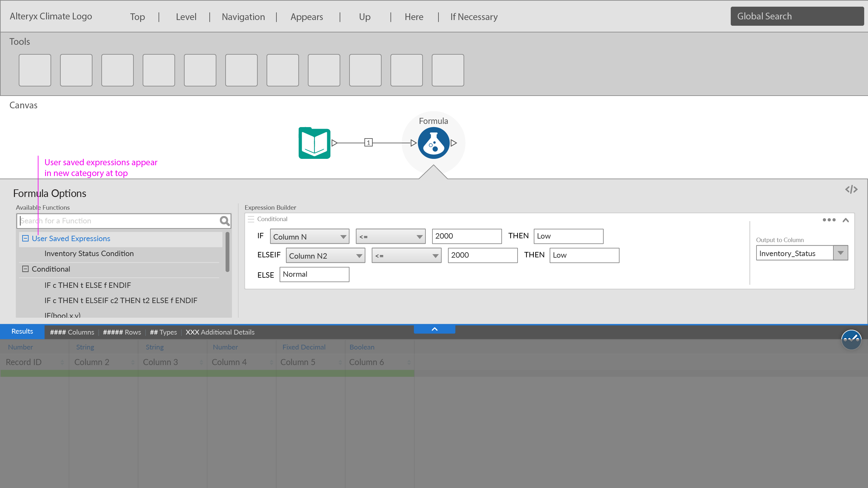Image resolution: width=868 pixels, height=488 pixels.
Task: Collapse the Conditional expression with chevron up
Action: tap(845, 220)
